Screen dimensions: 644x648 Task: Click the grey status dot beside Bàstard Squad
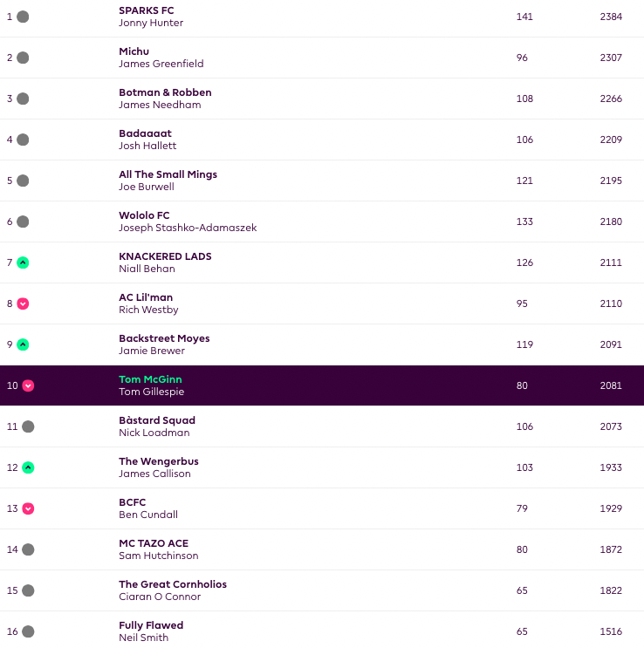click(x=28, y=426)
